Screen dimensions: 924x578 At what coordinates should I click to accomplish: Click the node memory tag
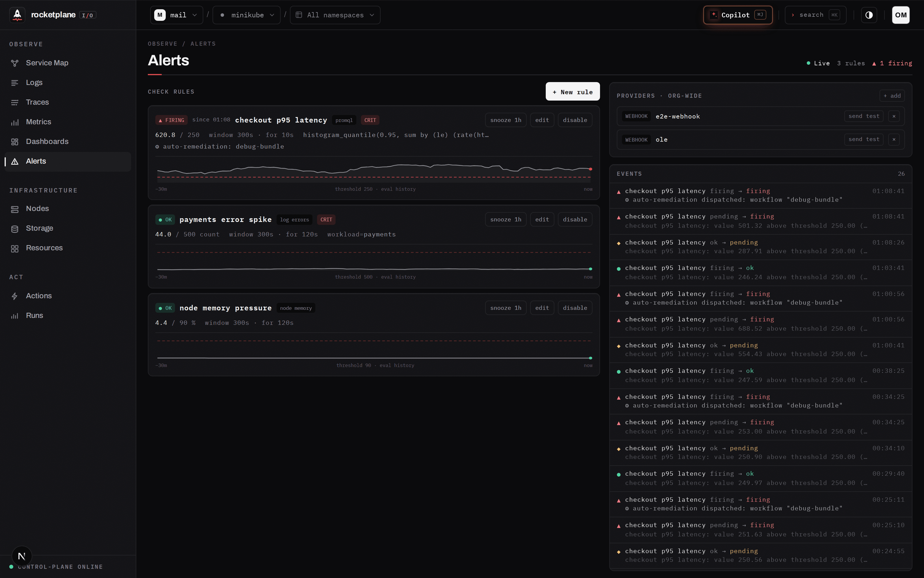click(296, 308)
